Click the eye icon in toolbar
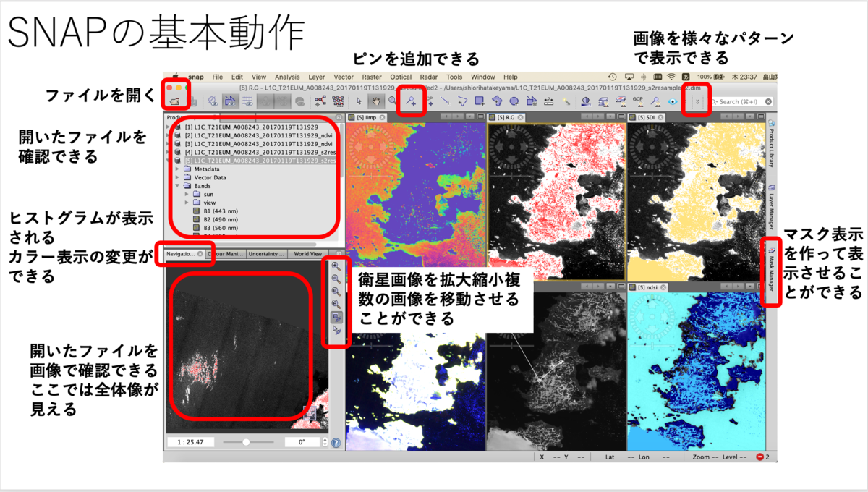 click(672, 102)
